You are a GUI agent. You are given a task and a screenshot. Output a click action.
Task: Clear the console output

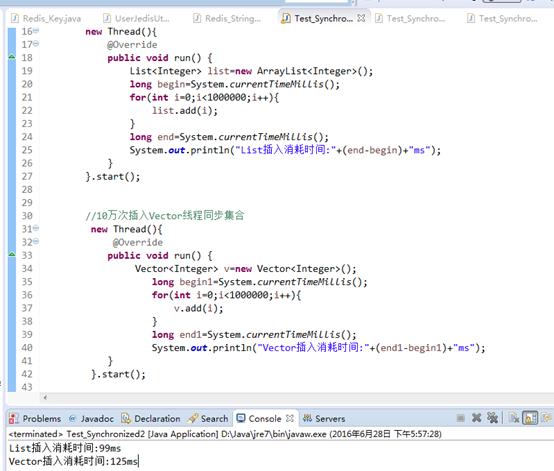point(514,418)
